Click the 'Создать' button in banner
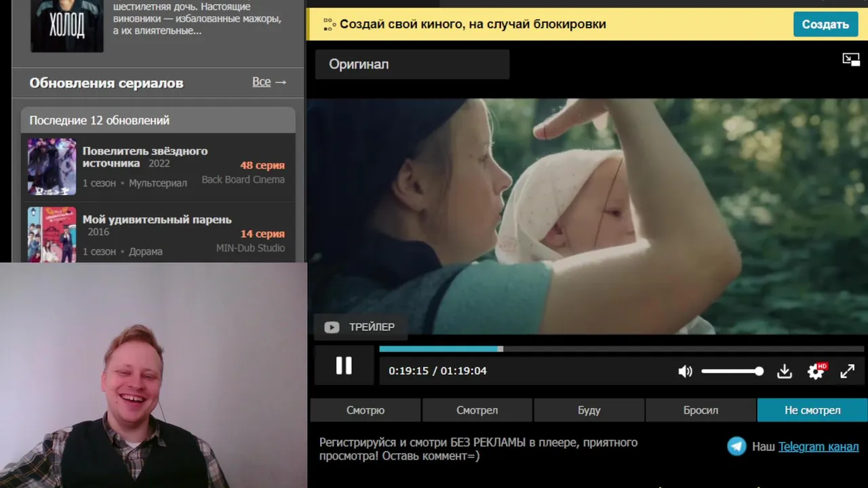 (825, 24)
